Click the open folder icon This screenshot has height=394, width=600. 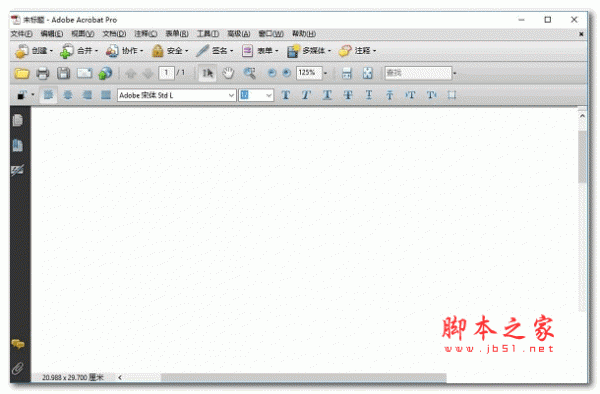click(x=22, y=73)
